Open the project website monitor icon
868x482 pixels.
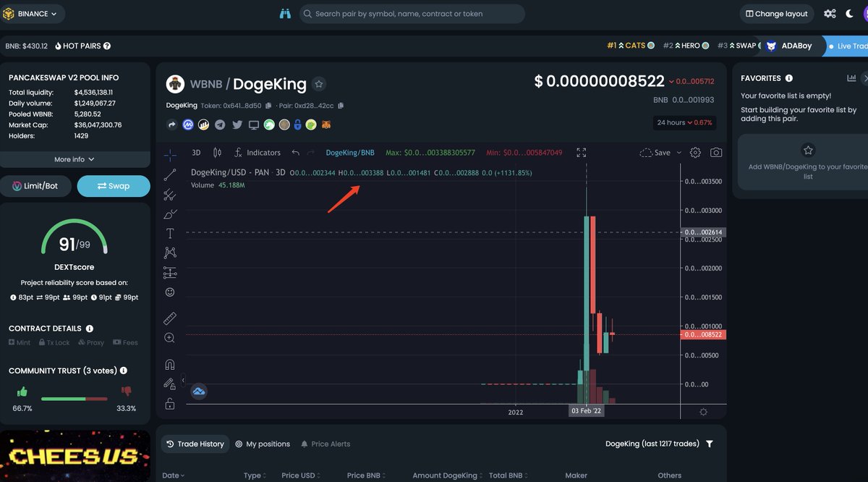tap(253, 124)
